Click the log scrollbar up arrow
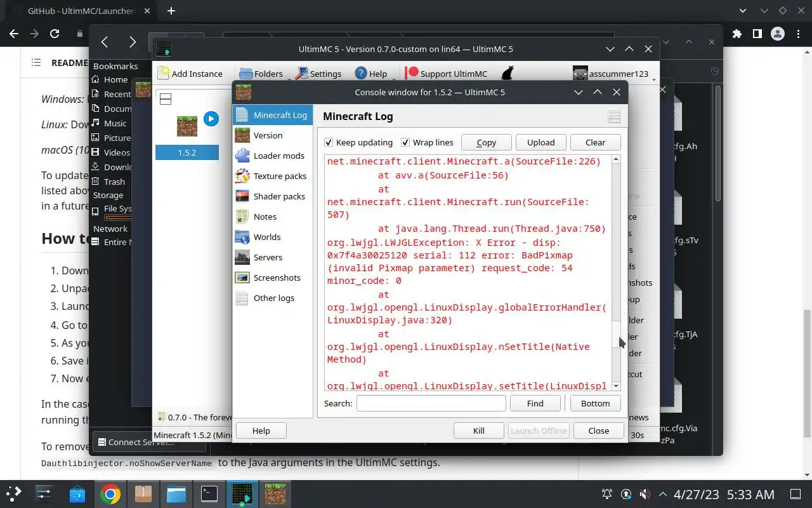812x508 pixels. point(616,160)
